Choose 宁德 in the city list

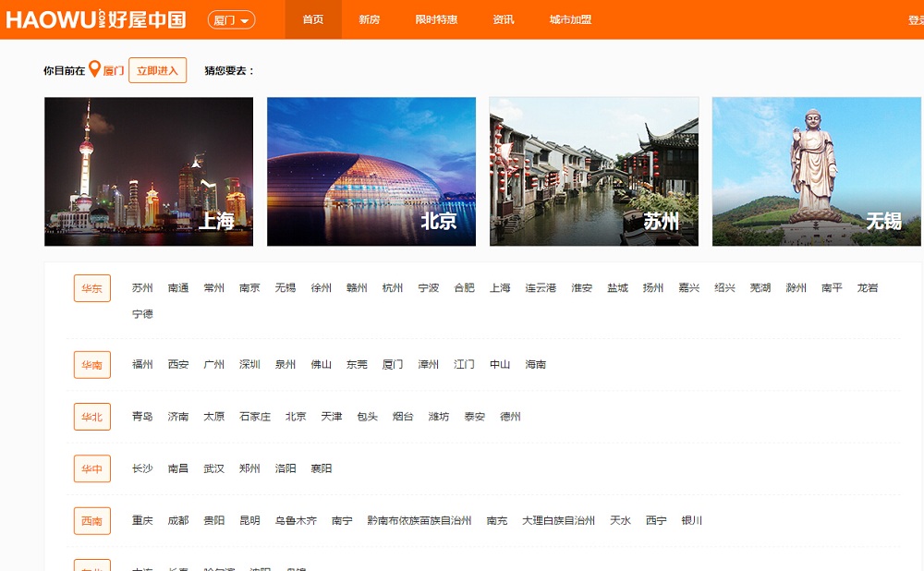pos(142,313)
